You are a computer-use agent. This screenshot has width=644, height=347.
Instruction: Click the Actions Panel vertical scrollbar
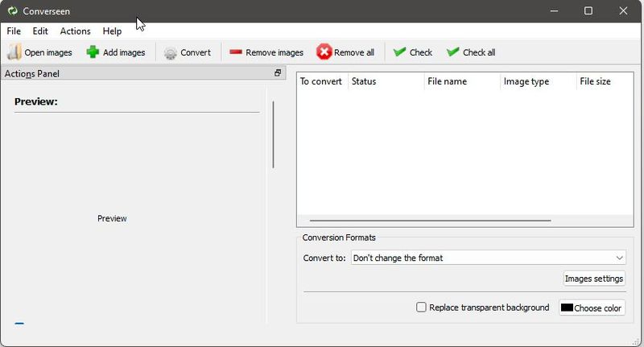coord(273,134)
